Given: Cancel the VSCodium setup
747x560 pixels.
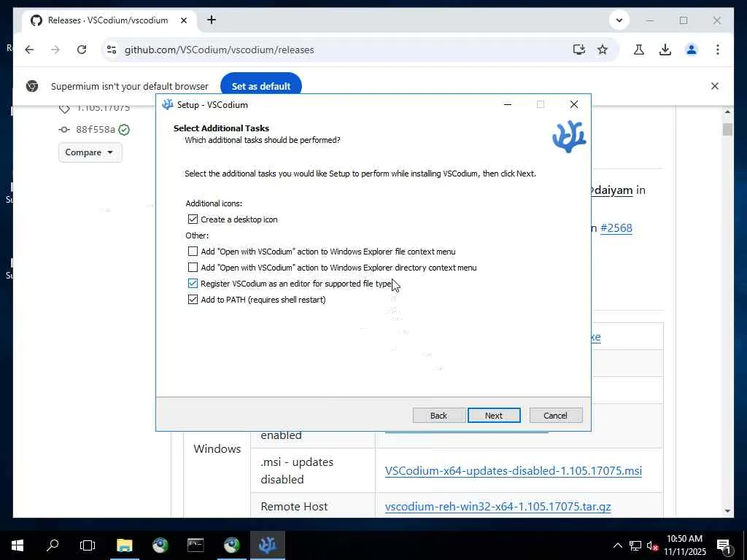Looking at the screenshot, I should [555, 415].
